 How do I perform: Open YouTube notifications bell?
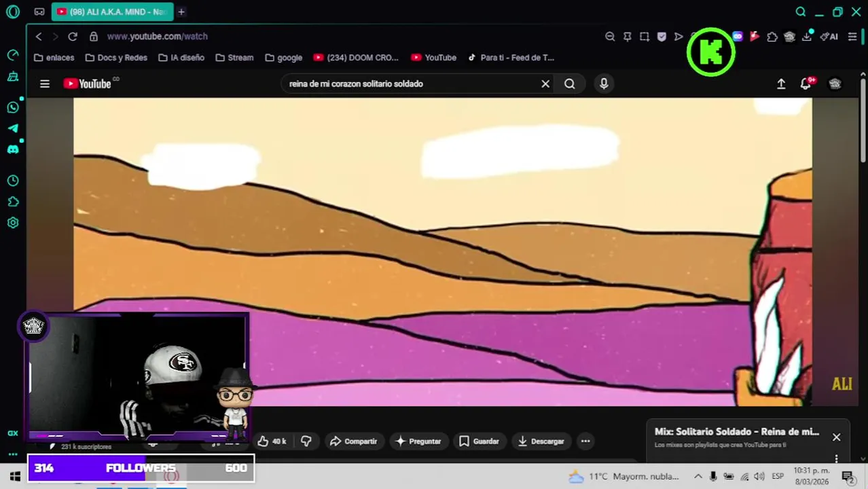(806, 84)
